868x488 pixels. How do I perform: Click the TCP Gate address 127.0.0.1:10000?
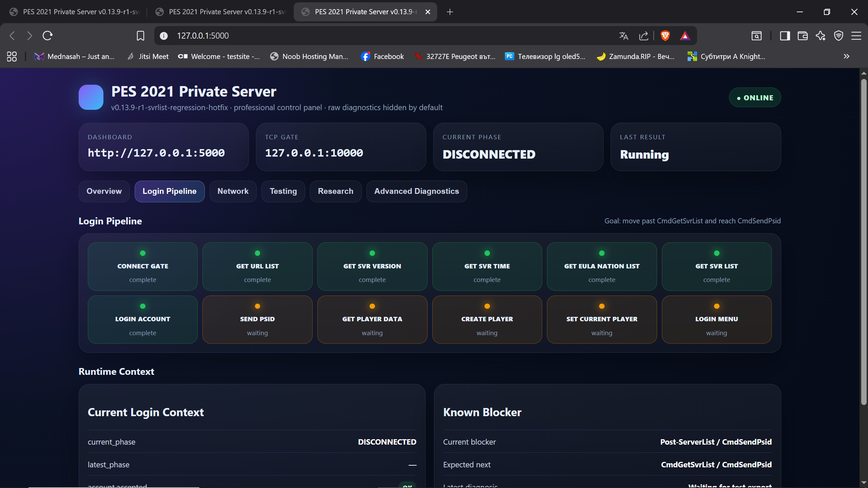click(314, 153)
